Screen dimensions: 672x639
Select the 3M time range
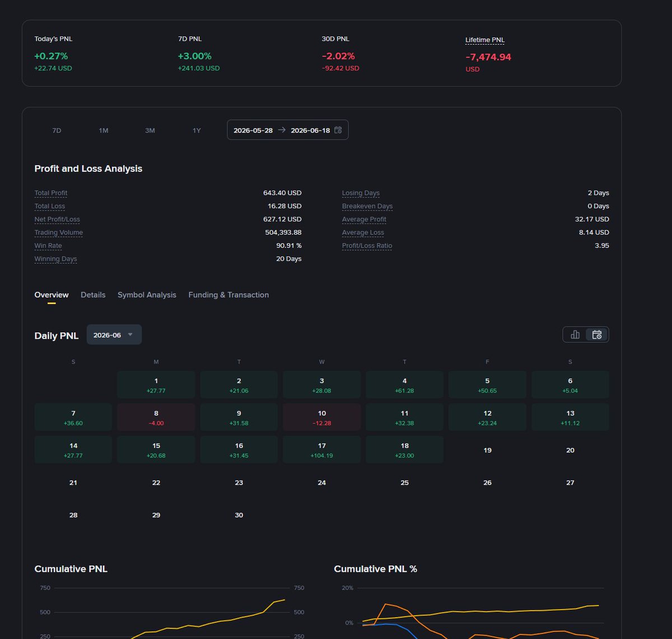[150, 130]
